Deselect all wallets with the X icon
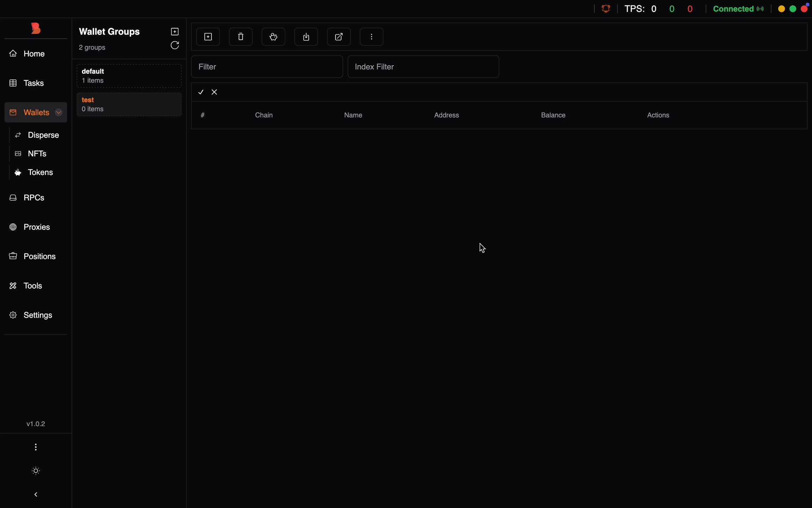Image resolution: width=812 pixels, height=508 pixels. (214, 92)
